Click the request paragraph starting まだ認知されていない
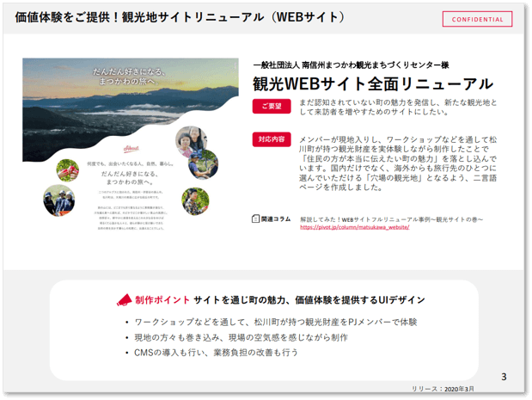The height and width of the screenshot is (400, 532). click(398, 107)
